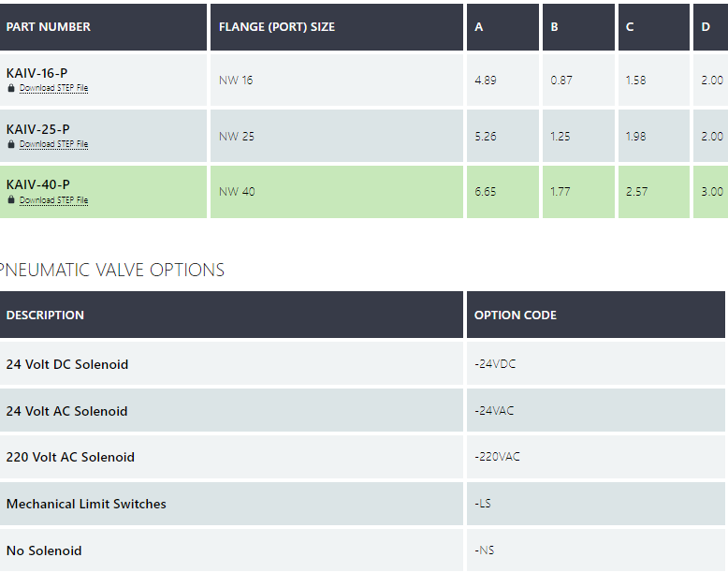The height and width of the screenshot is (587, 728).
Task: Click the 6.65 value in column A
Action: click(486, 192)
